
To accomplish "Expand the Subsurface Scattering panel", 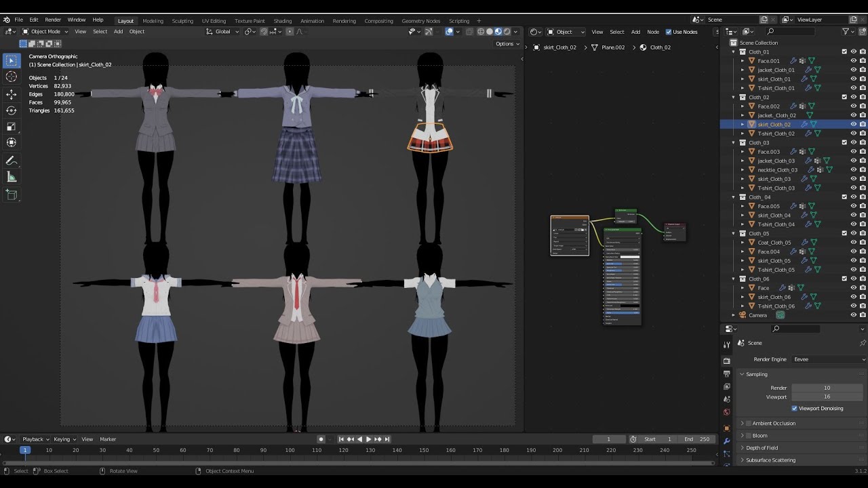I will (742, 460).
